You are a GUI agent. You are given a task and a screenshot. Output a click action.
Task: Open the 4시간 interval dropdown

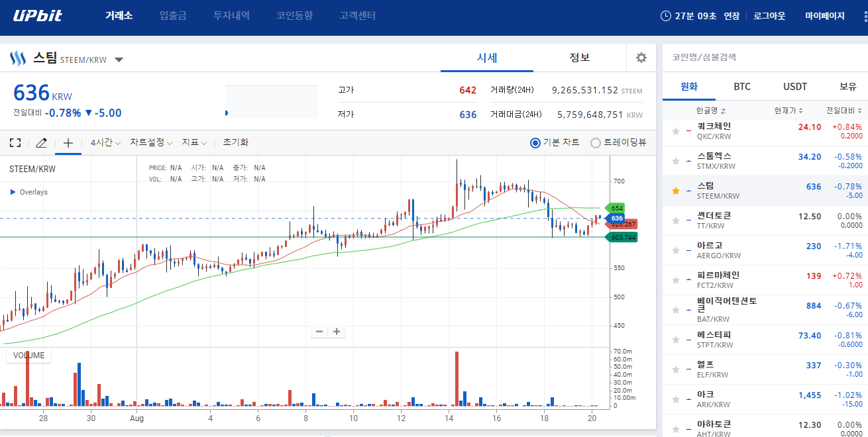(x=104, y=142)
